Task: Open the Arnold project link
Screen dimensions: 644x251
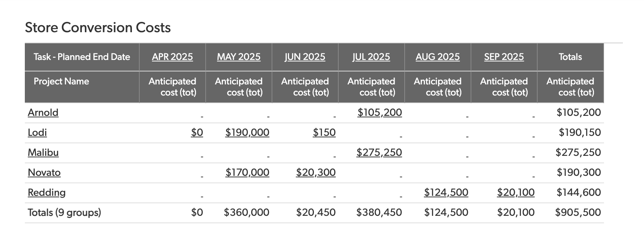Action: (x=43, y=113)
